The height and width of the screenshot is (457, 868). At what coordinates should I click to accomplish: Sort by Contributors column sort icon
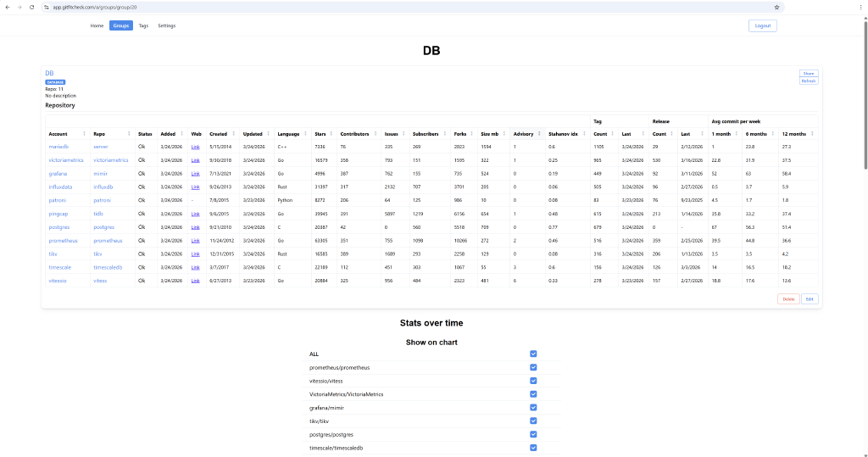pos(376,134)
